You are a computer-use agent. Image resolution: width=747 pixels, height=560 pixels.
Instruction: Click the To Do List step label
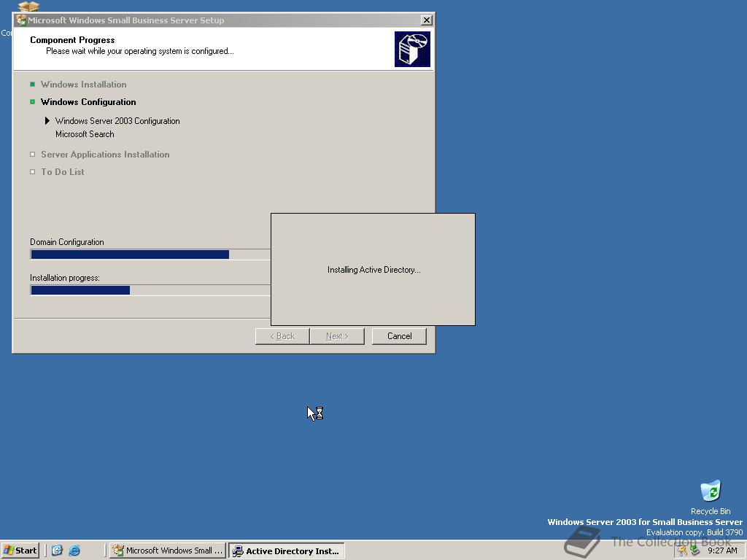pos(63,172)
